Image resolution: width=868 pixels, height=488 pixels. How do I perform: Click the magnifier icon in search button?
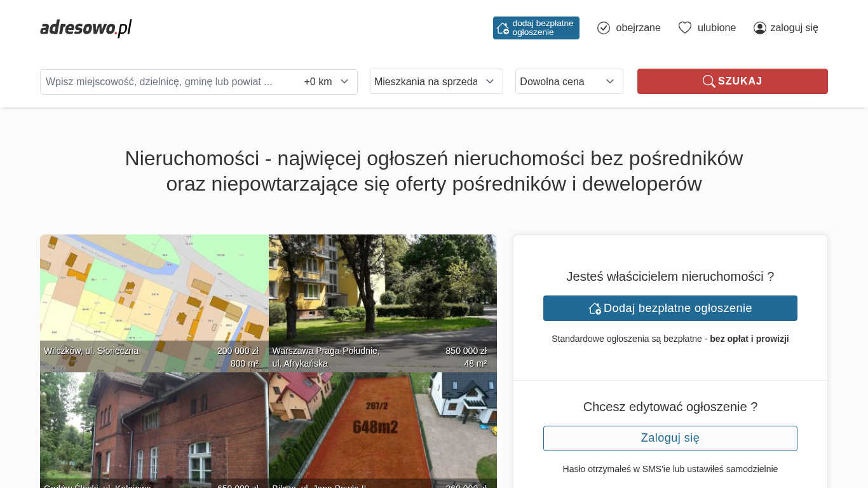tap(709, 81)
